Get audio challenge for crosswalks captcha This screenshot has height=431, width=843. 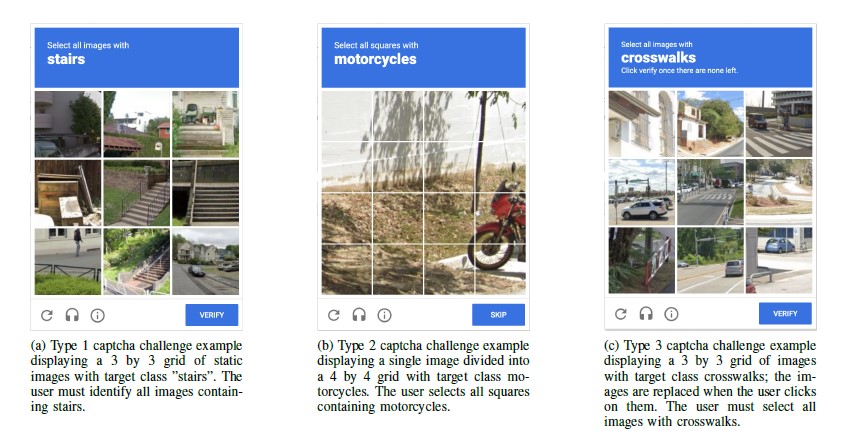[x=646, y=314]
